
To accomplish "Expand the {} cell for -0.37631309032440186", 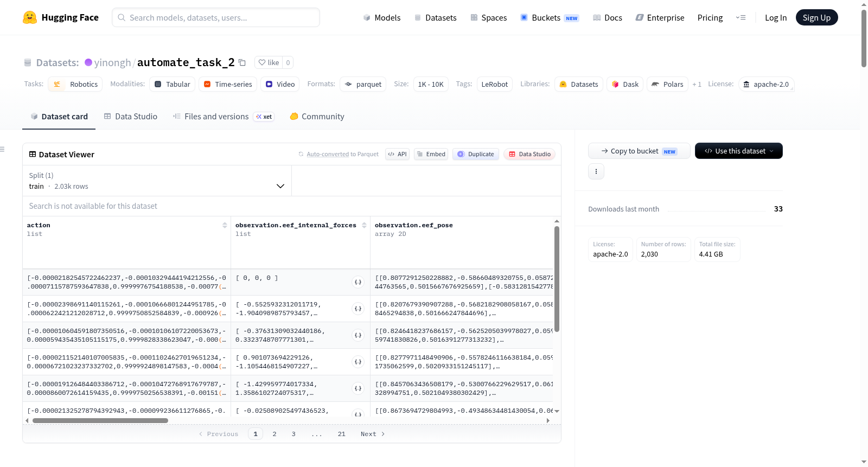I will coord(358,335).
